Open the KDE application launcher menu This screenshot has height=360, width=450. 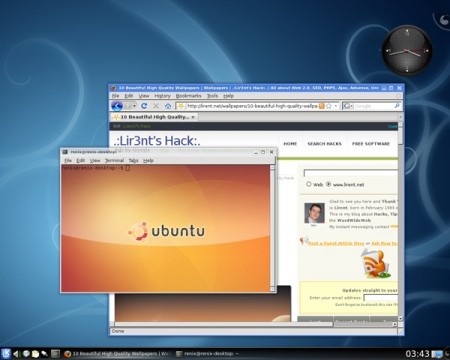(6, 353)
